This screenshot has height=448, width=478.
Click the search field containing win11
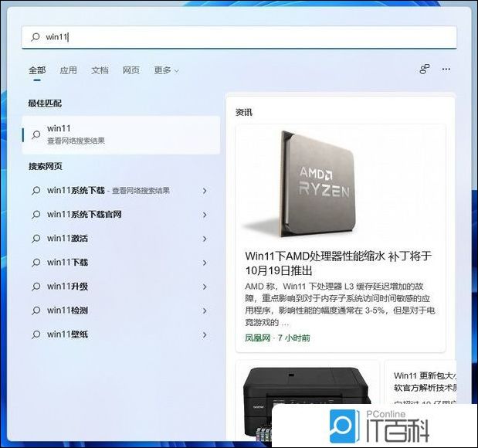pos(239,37)
